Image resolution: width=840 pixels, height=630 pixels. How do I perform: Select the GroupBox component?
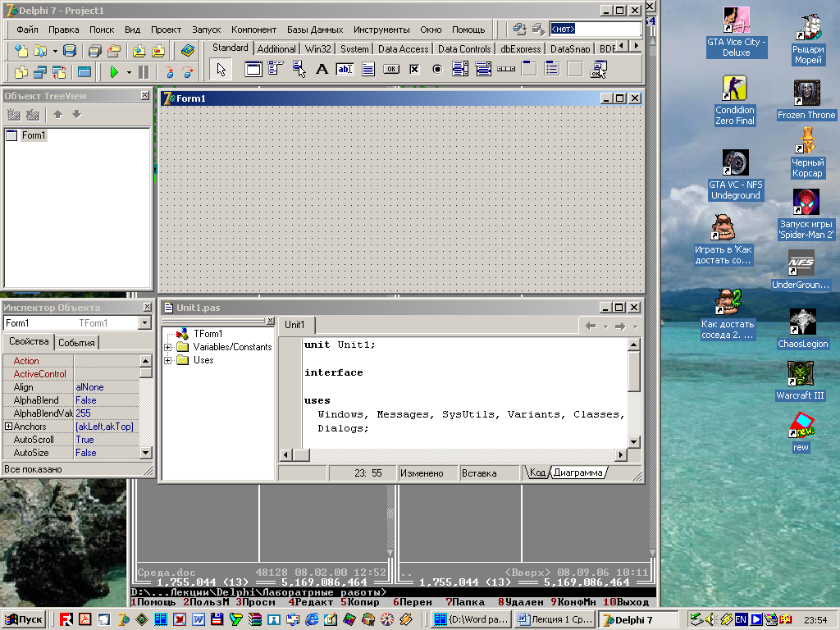[x=529, y=69]
